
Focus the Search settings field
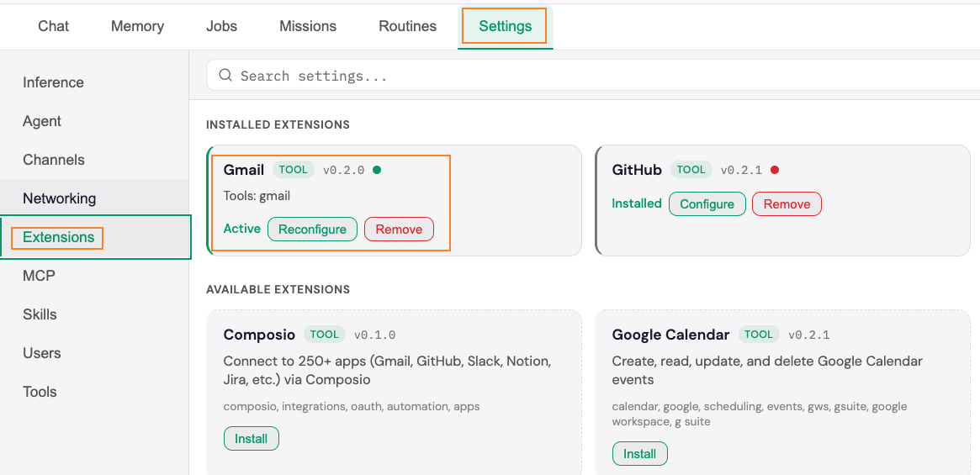click(589, 76)
